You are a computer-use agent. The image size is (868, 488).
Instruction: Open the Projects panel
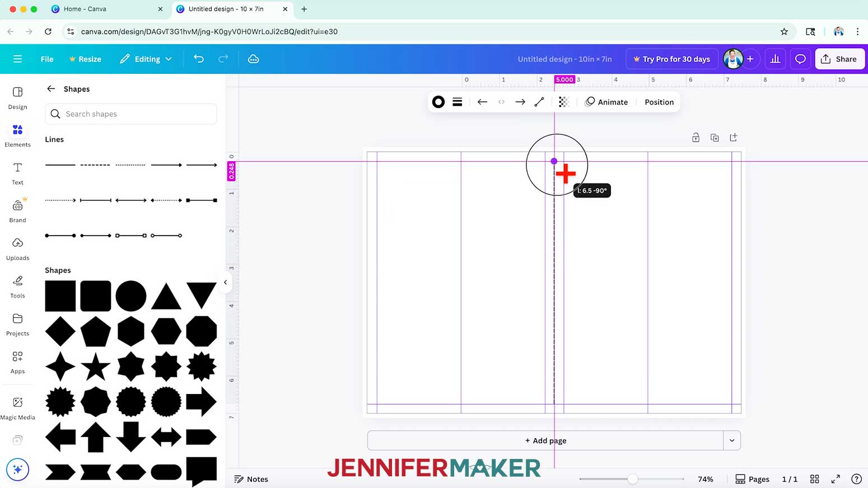point(17,325)
